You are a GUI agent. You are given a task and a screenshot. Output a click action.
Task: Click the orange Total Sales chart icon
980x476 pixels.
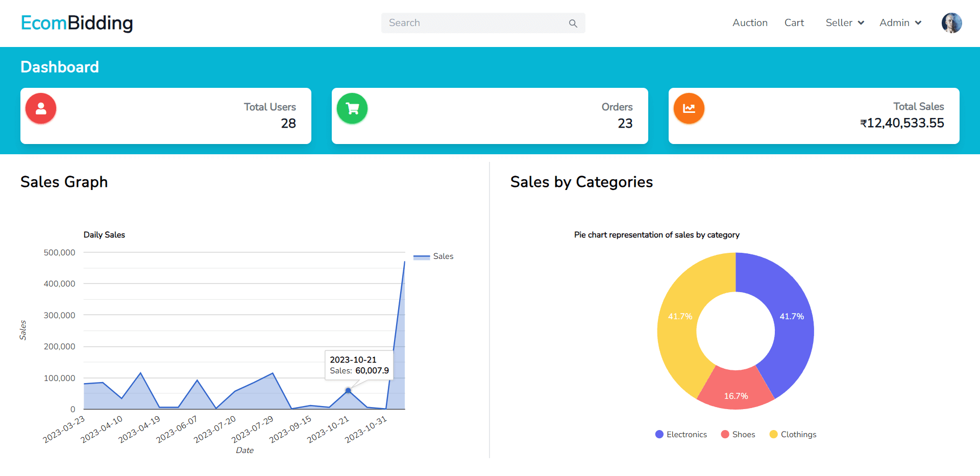(x=689, y=108)
